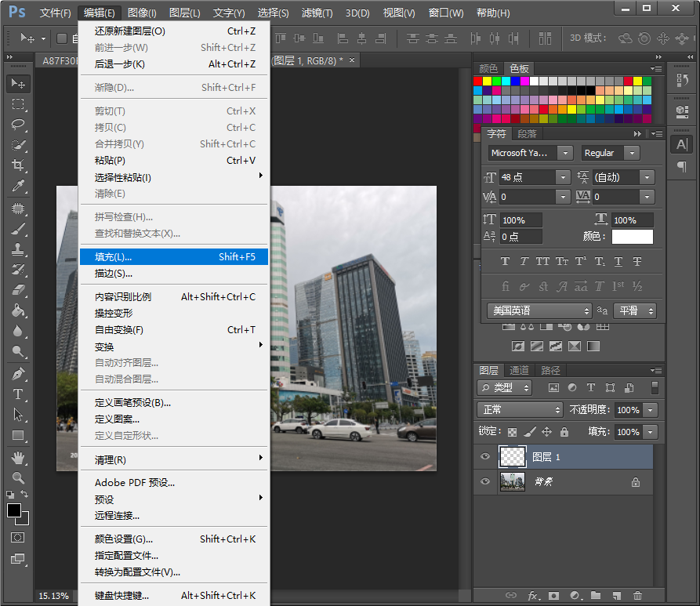Select the Hand tool

coord(18,457)
